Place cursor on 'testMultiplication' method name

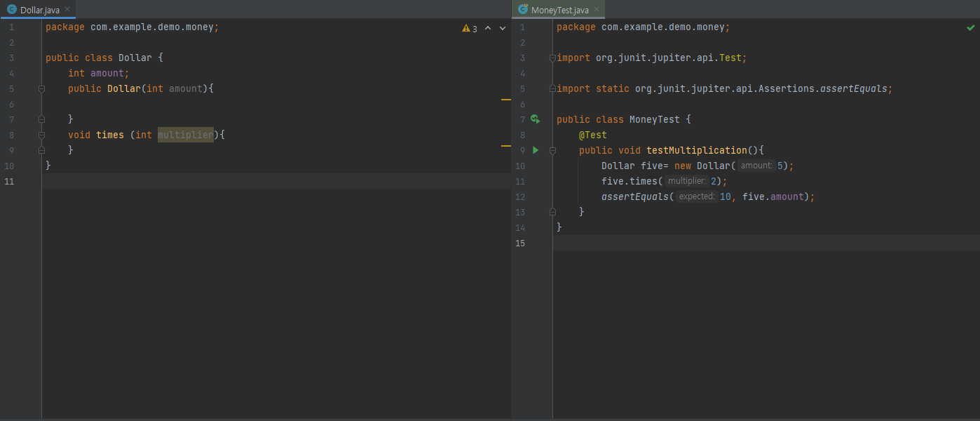pos(697,150)
